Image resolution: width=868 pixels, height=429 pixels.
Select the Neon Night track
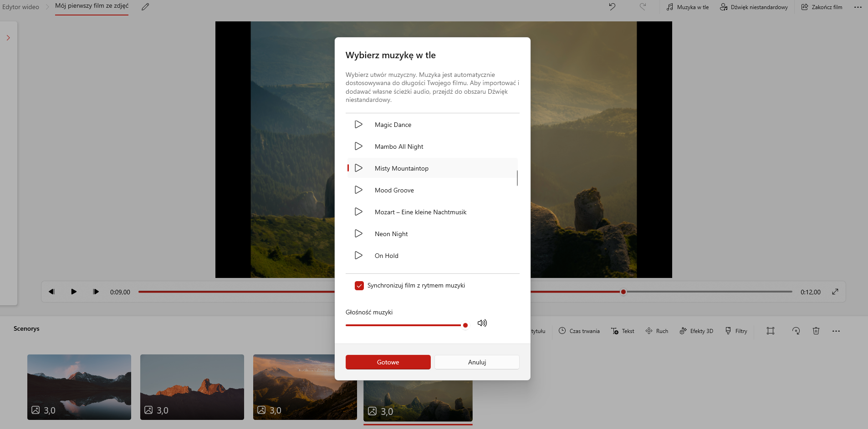391,234
